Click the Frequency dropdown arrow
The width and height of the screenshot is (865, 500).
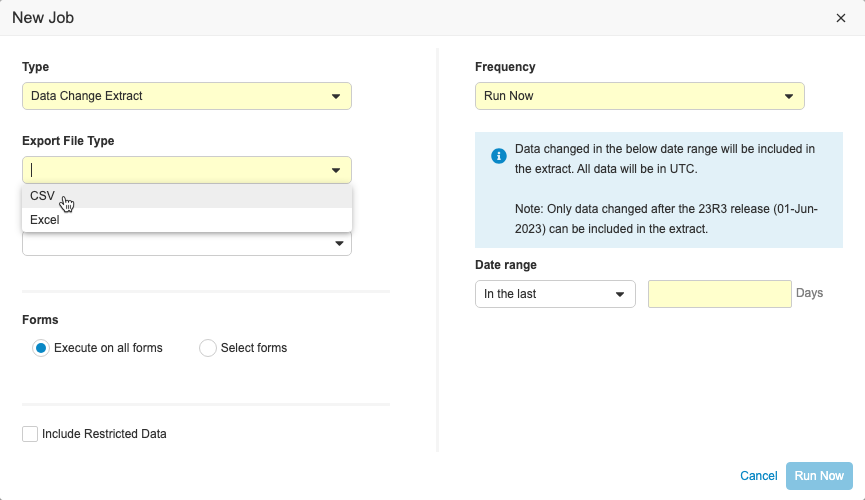coord(789,96)
